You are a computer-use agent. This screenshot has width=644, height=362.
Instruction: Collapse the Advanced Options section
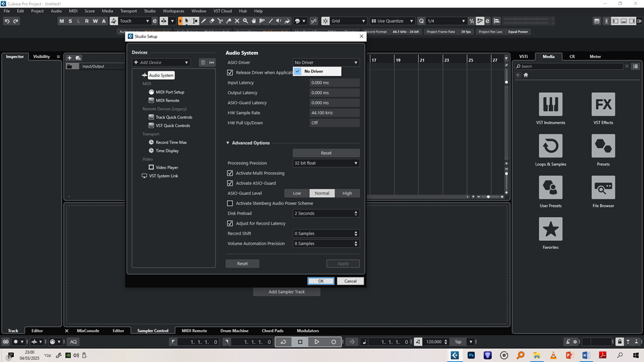point(228,143)
